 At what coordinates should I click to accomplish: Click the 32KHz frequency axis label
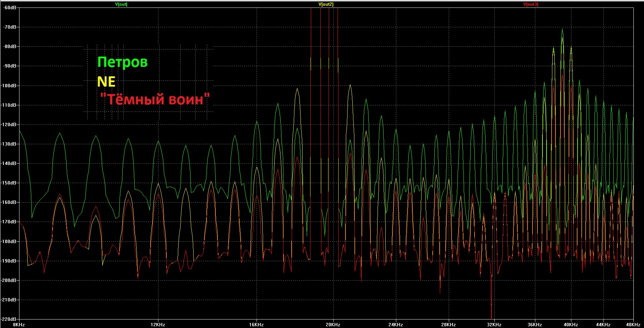tap(494, 325)
